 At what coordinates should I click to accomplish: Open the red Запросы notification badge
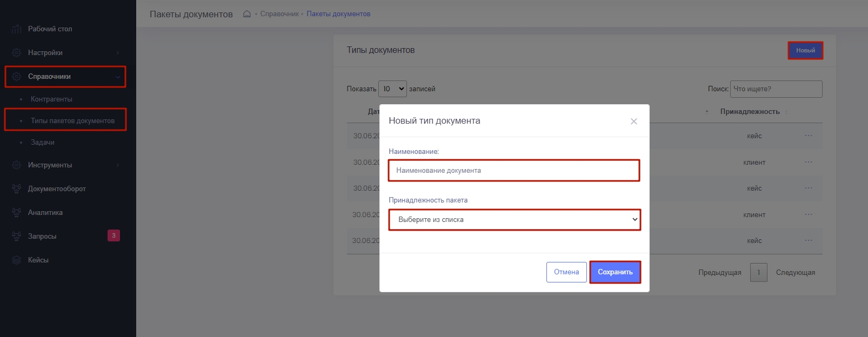tap(113, 235)
